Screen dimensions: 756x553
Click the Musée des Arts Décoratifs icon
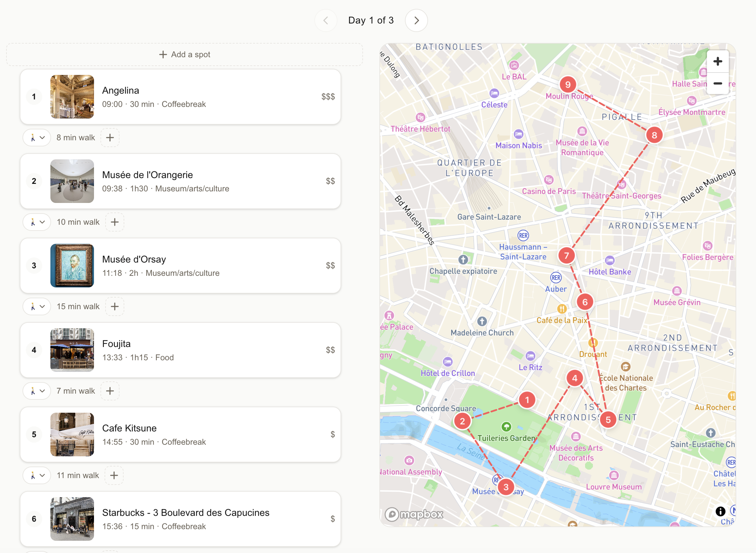coord(576,436)
